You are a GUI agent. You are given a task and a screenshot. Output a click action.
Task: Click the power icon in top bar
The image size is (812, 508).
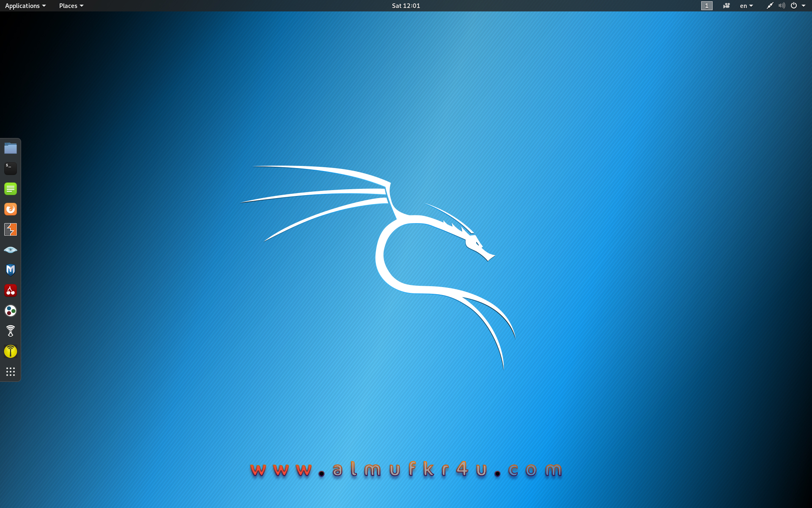tap(794, 6)
